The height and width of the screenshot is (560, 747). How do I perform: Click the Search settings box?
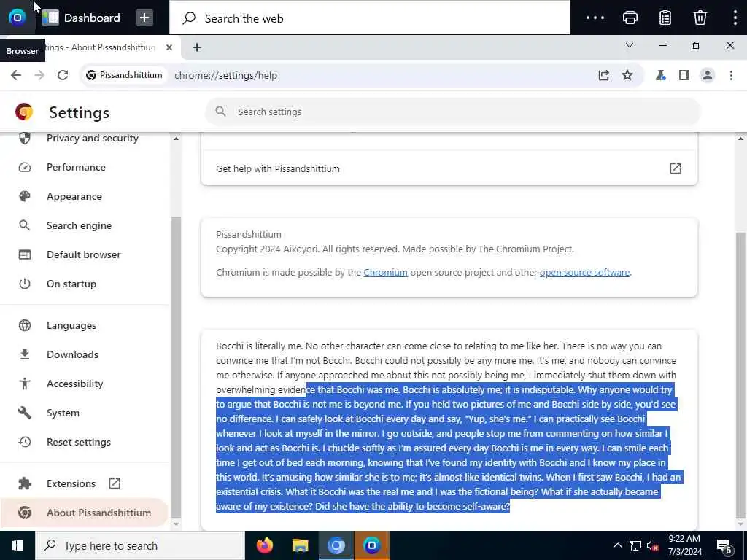click(x=452, y=112)
